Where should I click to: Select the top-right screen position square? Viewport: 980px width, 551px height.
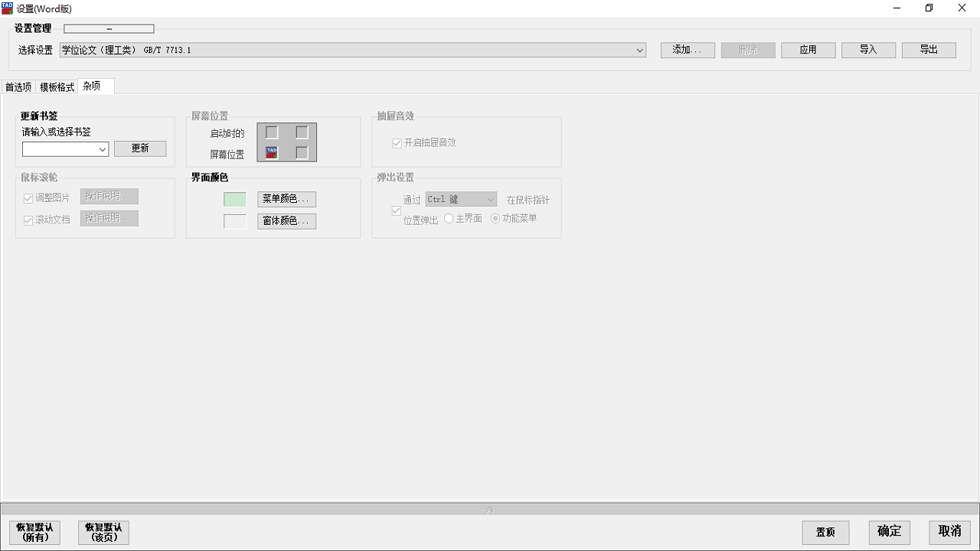(302, 132)
